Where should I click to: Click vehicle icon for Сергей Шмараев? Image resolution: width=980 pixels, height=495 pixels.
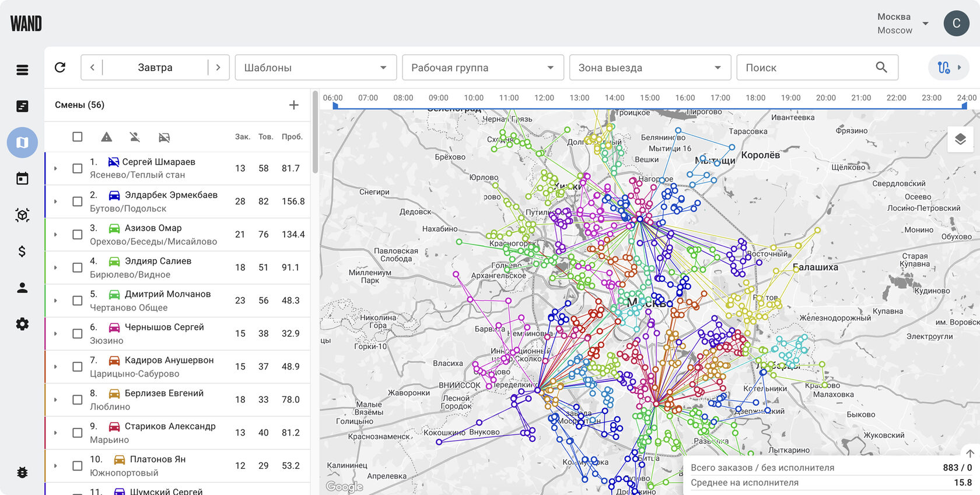click(114, 162)
